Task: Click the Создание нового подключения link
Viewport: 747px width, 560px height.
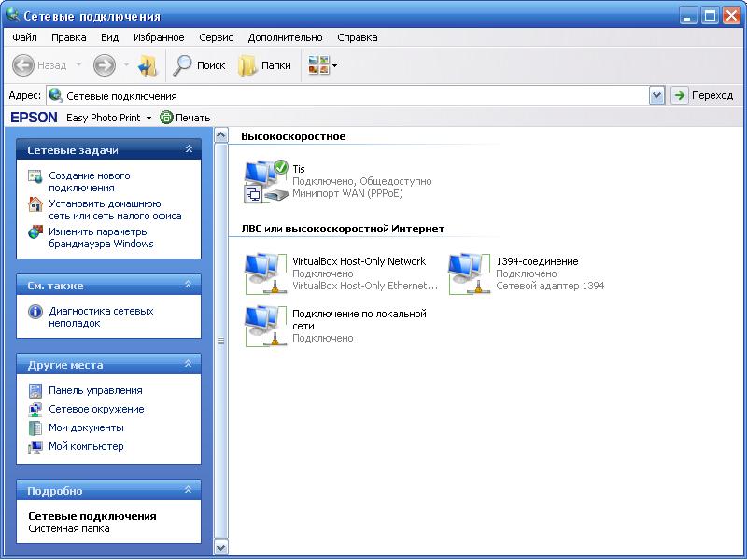Action: pyautogui.click(x=89, y=181)
